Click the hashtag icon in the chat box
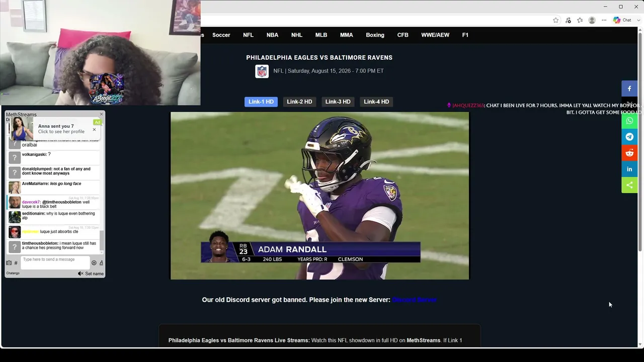 click(16, 263)
